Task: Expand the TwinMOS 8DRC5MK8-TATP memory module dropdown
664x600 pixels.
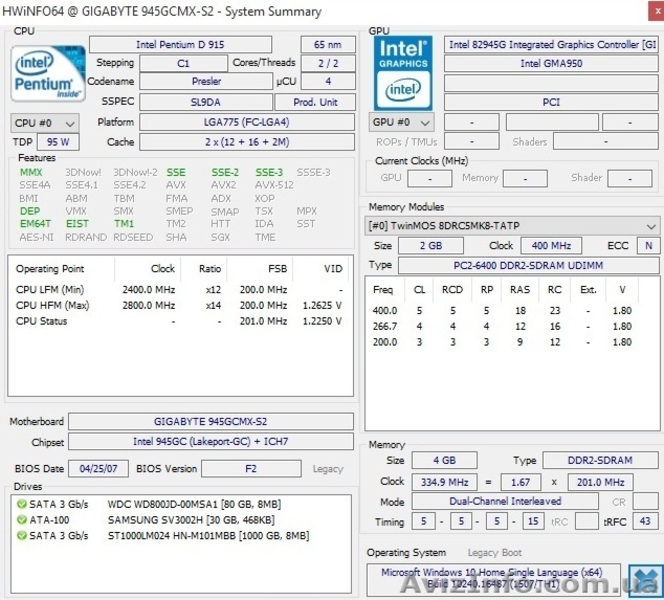Action: pyautogui.click(x=512, y=226)
